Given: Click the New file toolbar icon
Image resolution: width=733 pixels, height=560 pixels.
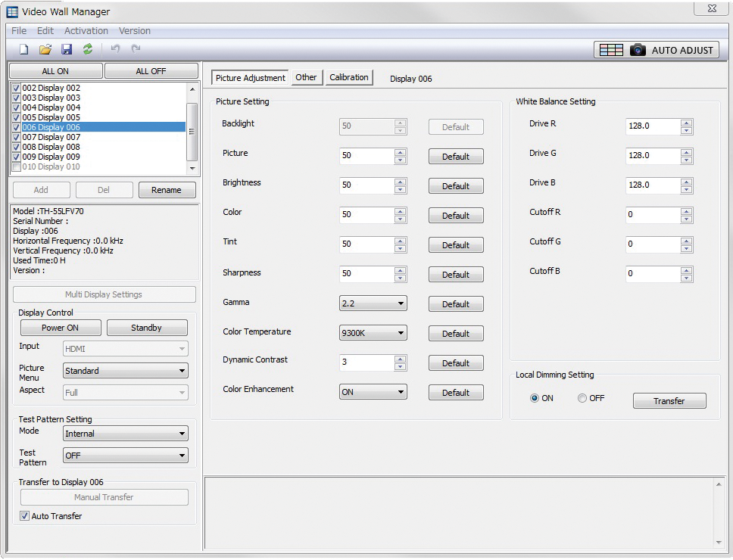Looking at the screenshot, I should pyautogui.click(x=23, y=49).
